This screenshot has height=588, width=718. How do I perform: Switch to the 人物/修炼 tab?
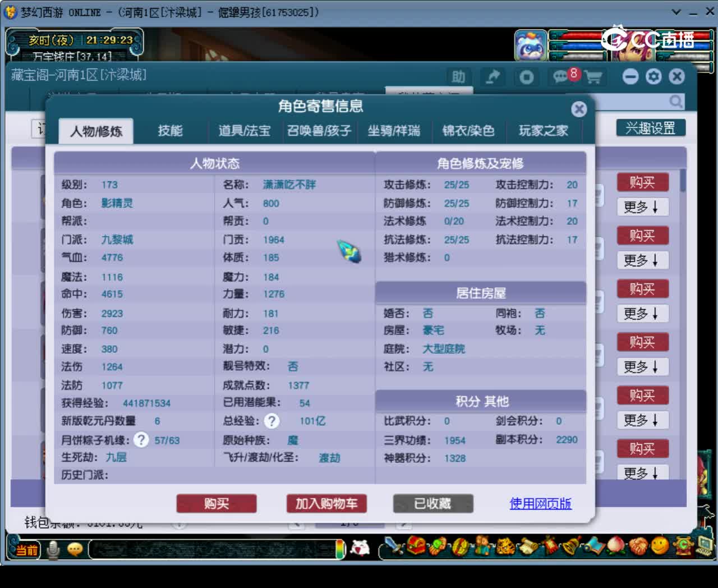coord(96,131)
